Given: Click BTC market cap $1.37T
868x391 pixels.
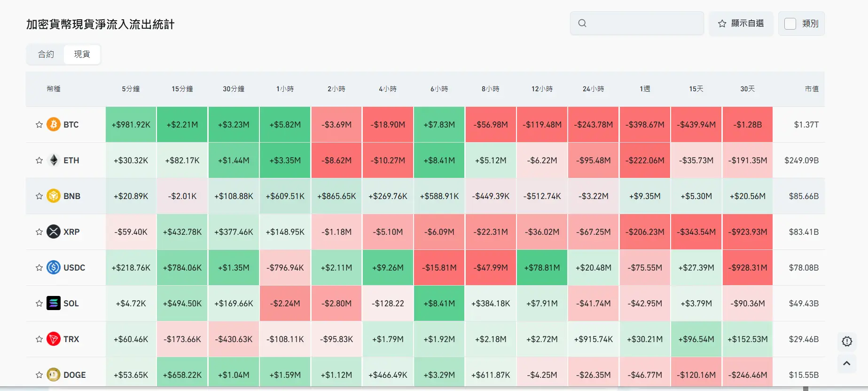Looking at the screenshot, I should click(x=806, y=125).
